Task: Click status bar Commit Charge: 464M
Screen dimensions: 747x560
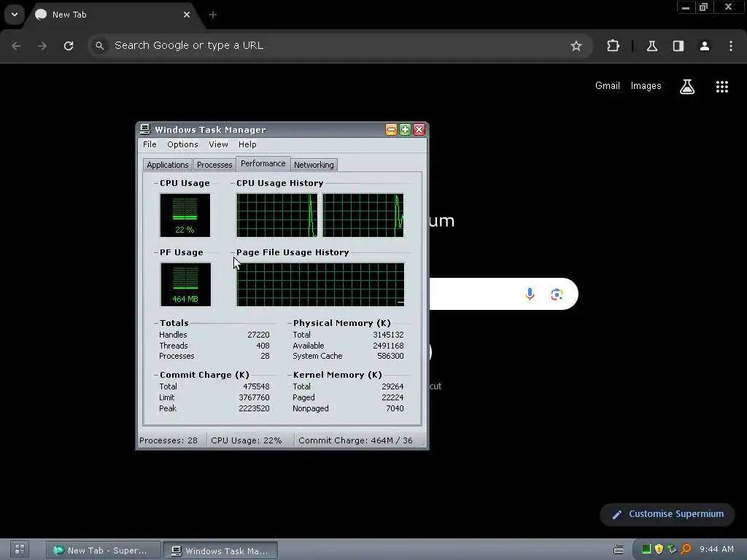Action: point(355,440)
